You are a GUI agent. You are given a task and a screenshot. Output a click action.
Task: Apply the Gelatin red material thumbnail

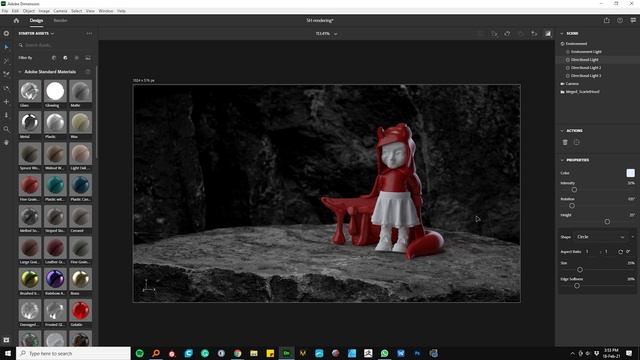point(80,310)
